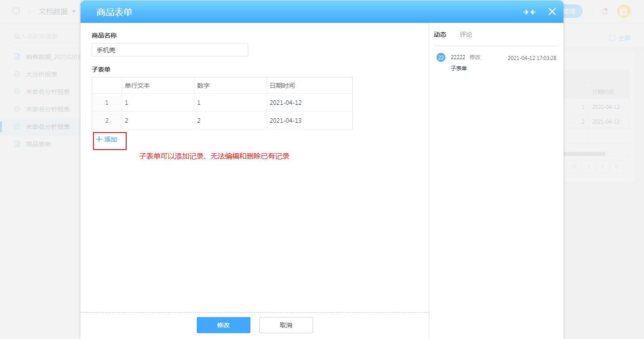Click the collapse arrows icon in dialog header

[530, 12]
